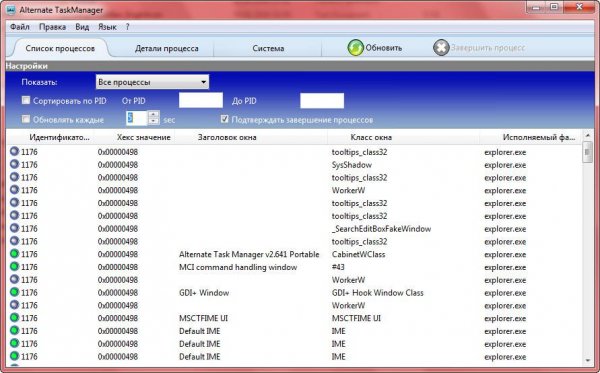Open the Правка menu
Screen dimensions: 600x373
tap(52, 27)
